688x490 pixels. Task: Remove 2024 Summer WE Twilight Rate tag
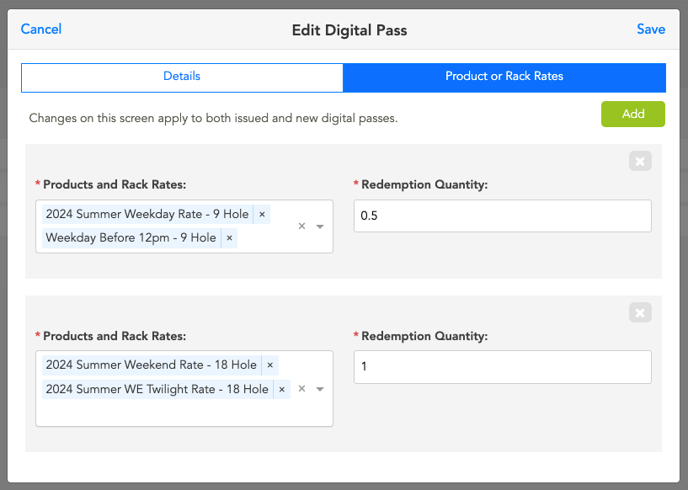(282, 389)
